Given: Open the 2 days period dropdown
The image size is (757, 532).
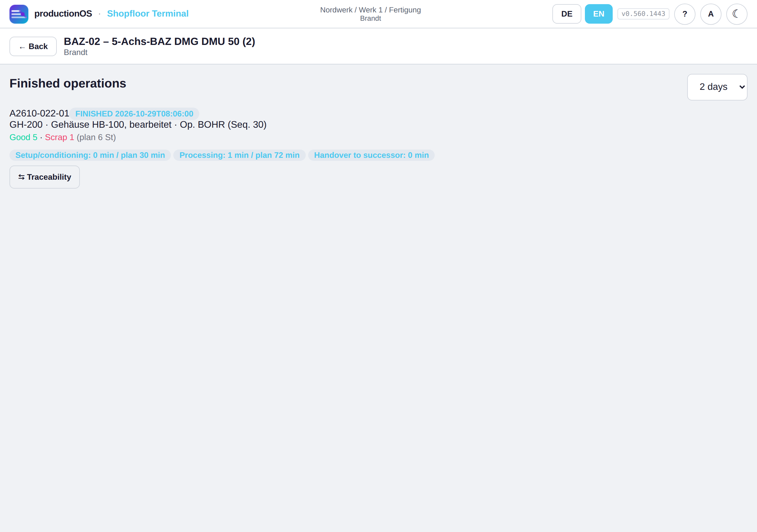Looking at the screenshot, I should click(x=717, y=87).
